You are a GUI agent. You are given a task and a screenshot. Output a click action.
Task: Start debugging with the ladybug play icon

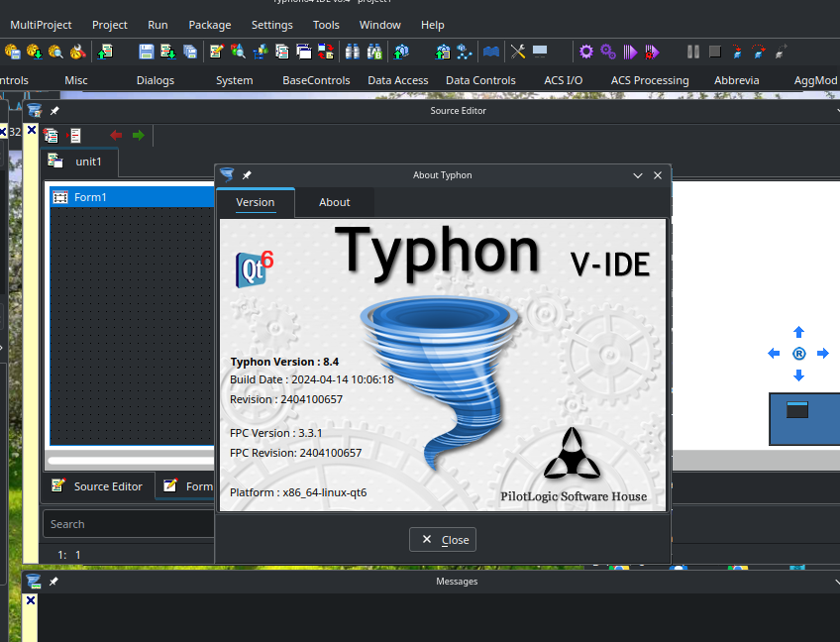click(x=652, y=52)
